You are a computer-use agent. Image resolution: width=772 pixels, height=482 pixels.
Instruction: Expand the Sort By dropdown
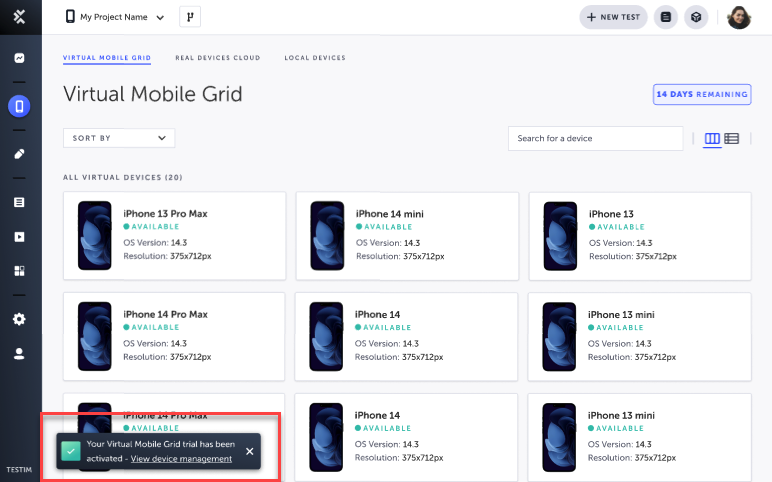(119, 138)
